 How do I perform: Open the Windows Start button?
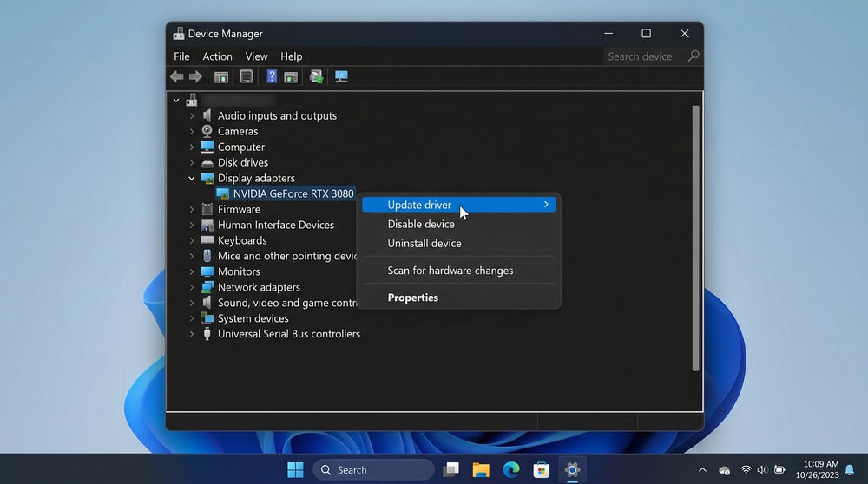296,469
